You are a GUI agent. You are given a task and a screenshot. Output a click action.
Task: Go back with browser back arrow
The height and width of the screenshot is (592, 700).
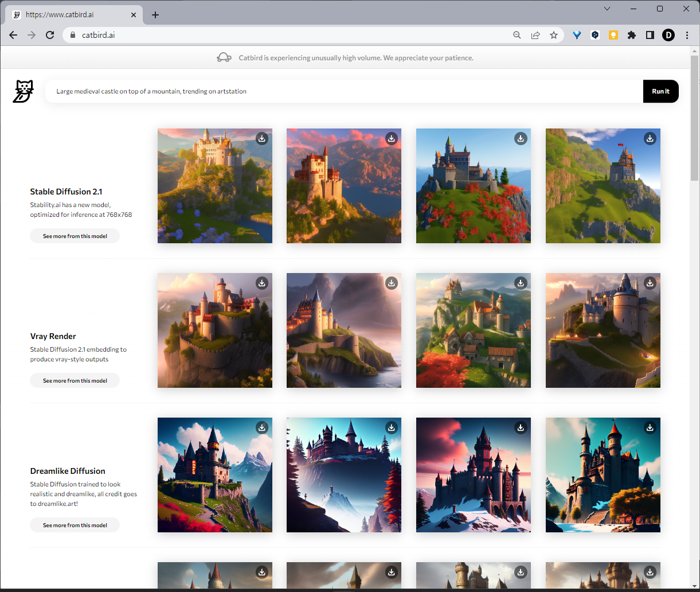pyautogui.click(x=13, y=35)
